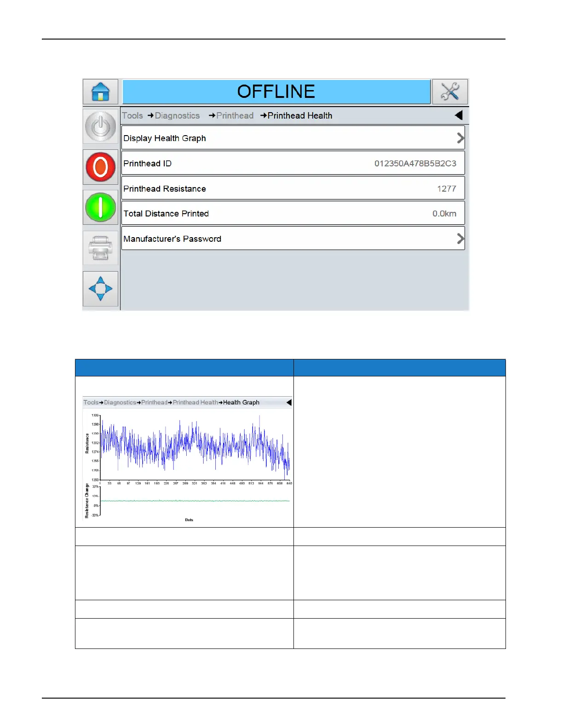The width and height of the screenshot is (563, 728).
Task: Expand the Display Health Graph chevron
Action: click(x=460, y=138)
